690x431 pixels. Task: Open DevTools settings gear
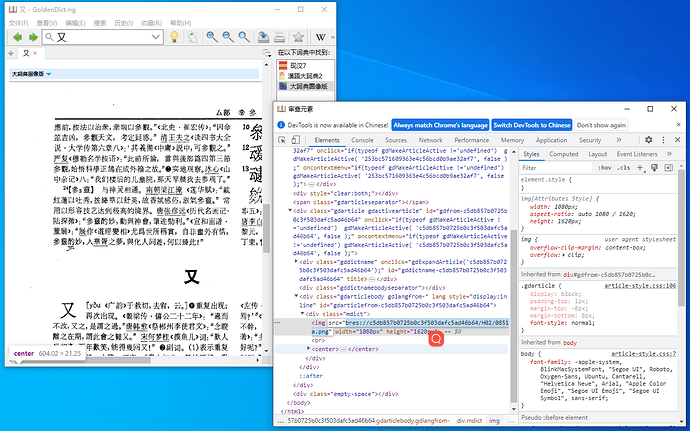pos(649,140)
